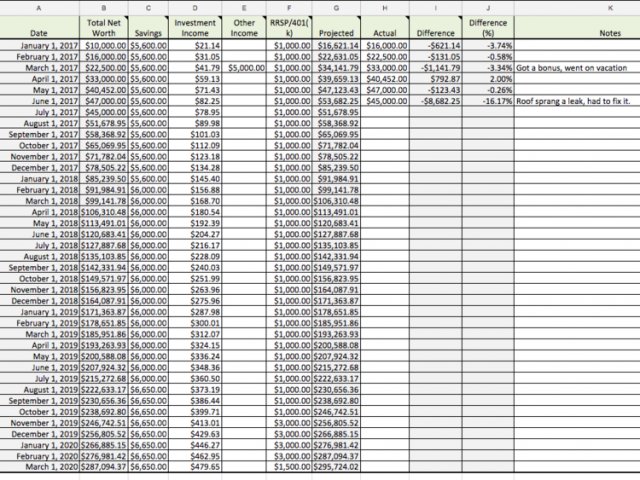Click the $792.87 difference cell
The image size is (640, 480).
(436, 79)
